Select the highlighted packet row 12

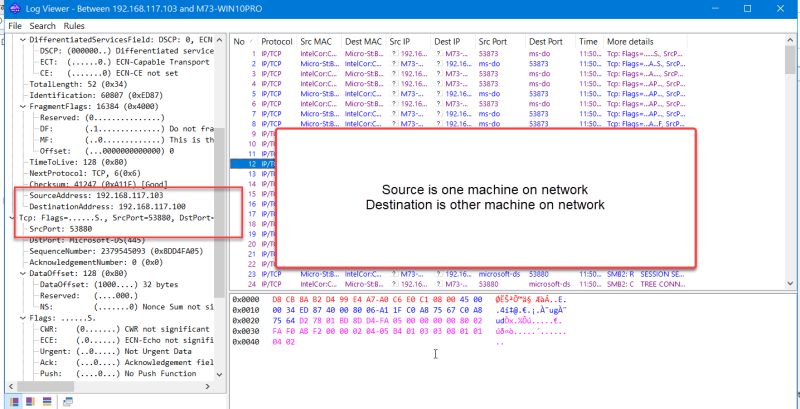(253, 164)
